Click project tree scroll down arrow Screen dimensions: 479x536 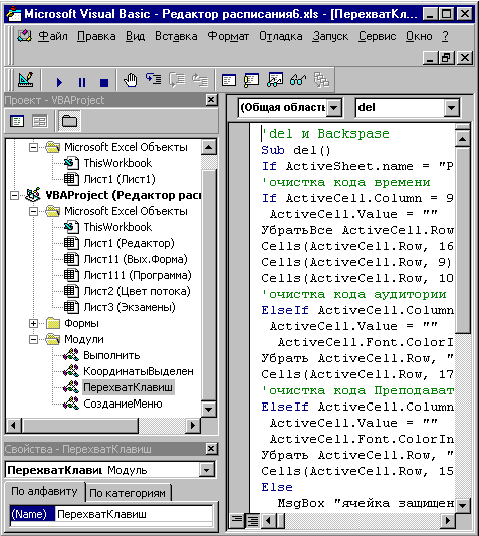tap(208, 409)
